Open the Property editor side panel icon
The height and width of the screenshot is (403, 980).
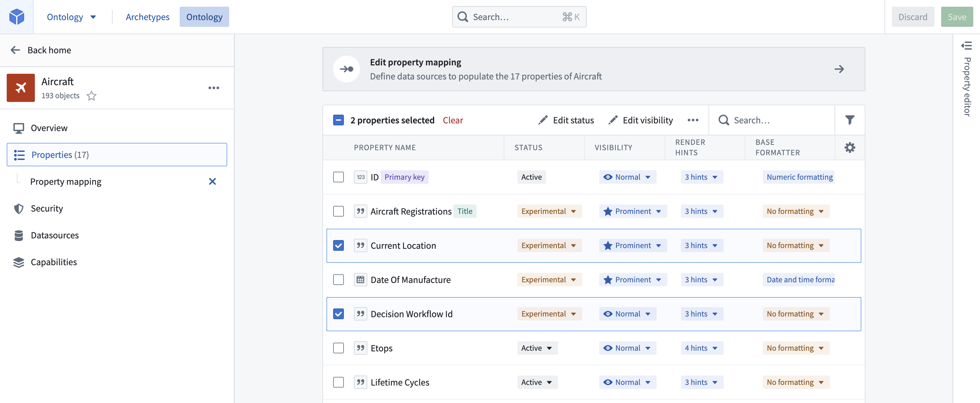tap(966, 46)
